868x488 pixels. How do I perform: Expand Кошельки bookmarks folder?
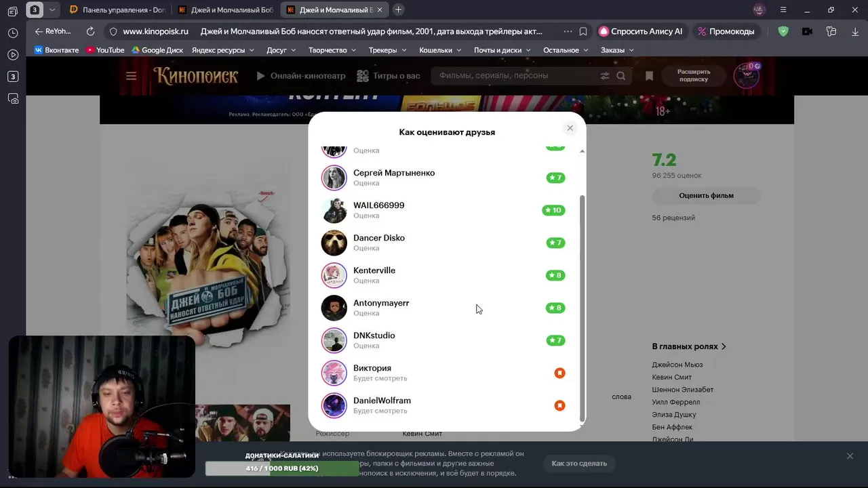[x=440, y=50]
